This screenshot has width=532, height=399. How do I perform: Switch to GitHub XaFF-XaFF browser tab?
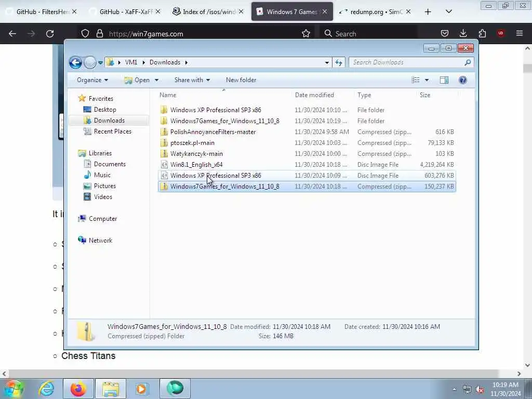click(125, 12)
